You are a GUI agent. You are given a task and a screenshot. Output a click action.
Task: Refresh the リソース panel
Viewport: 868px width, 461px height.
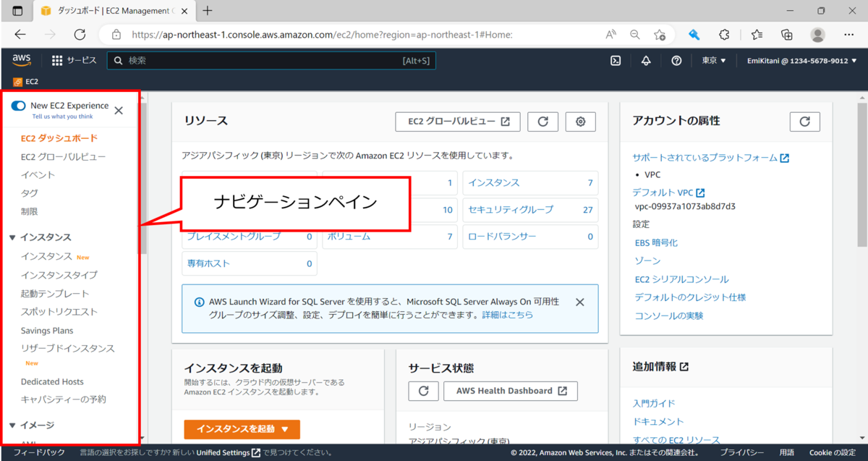[542, 122]
